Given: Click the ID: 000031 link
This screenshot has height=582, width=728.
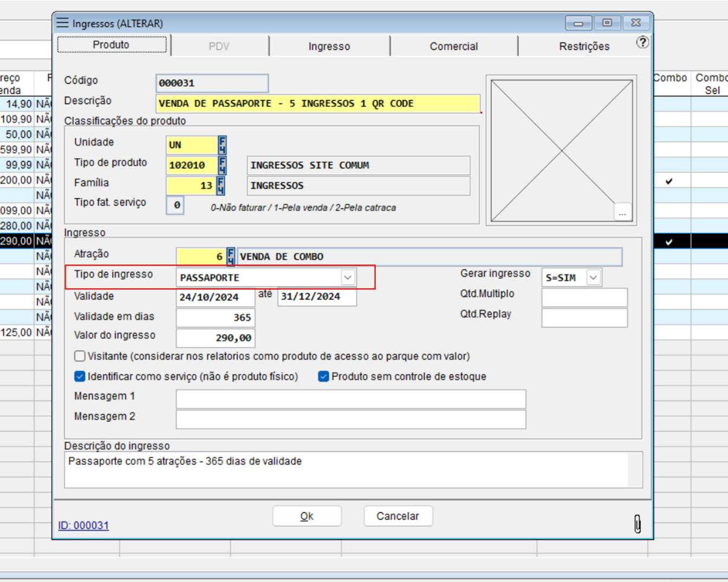Looking at the screenshot, I should (x=83, y=525).
